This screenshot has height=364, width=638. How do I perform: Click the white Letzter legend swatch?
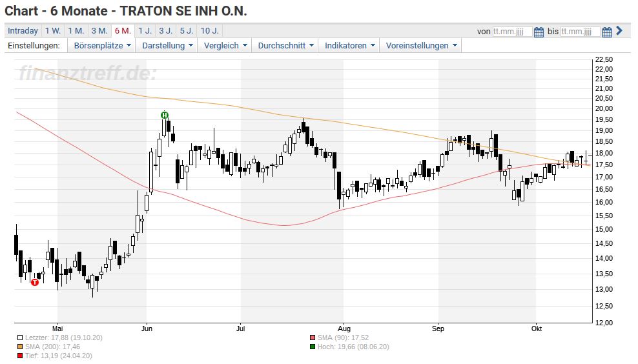point(20,338)
